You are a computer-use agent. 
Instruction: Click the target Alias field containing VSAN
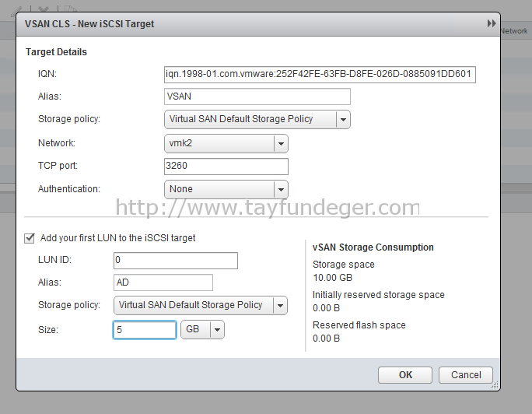tap(257, 96)
